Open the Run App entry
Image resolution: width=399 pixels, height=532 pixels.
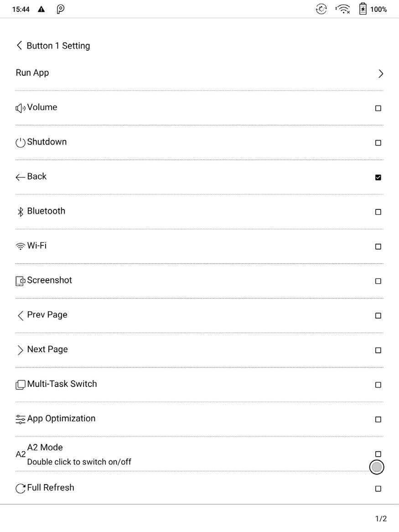pos(32,73)
